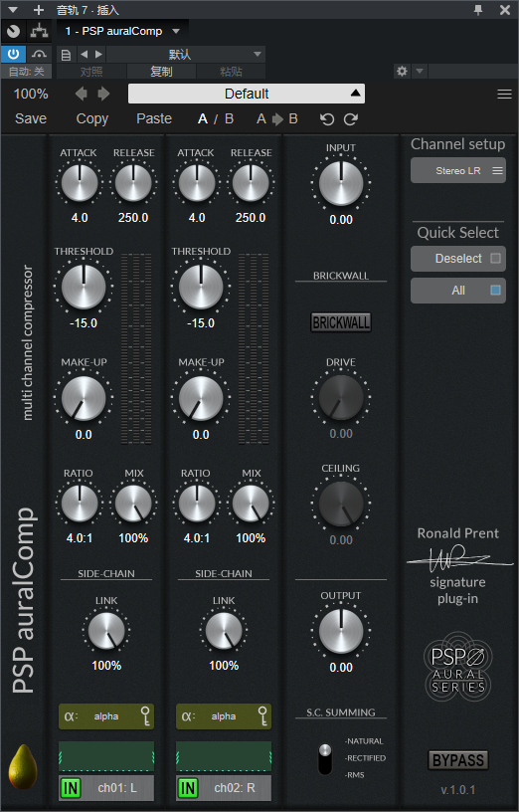Screen dimensions: 519x812
Task: Click the plus add insert icon
Action: coord(39,10)
